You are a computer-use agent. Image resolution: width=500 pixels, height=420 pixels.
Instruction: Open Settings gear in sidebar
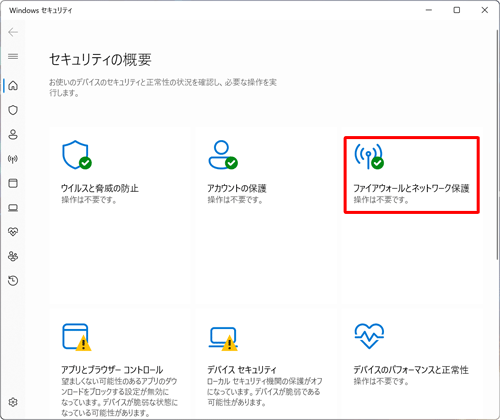tap(13, 402)
